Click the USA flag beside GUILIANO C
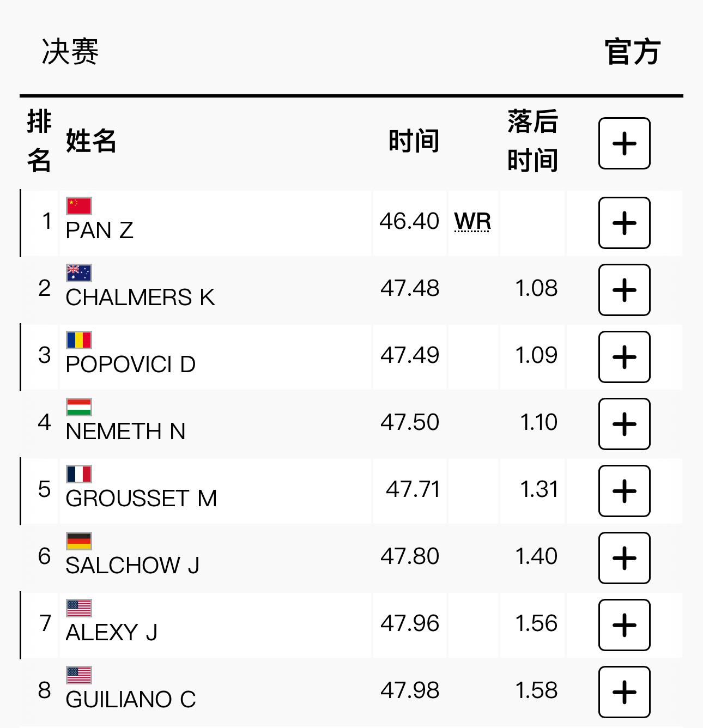This screenshot has height=728, width=703. point(79,675)
